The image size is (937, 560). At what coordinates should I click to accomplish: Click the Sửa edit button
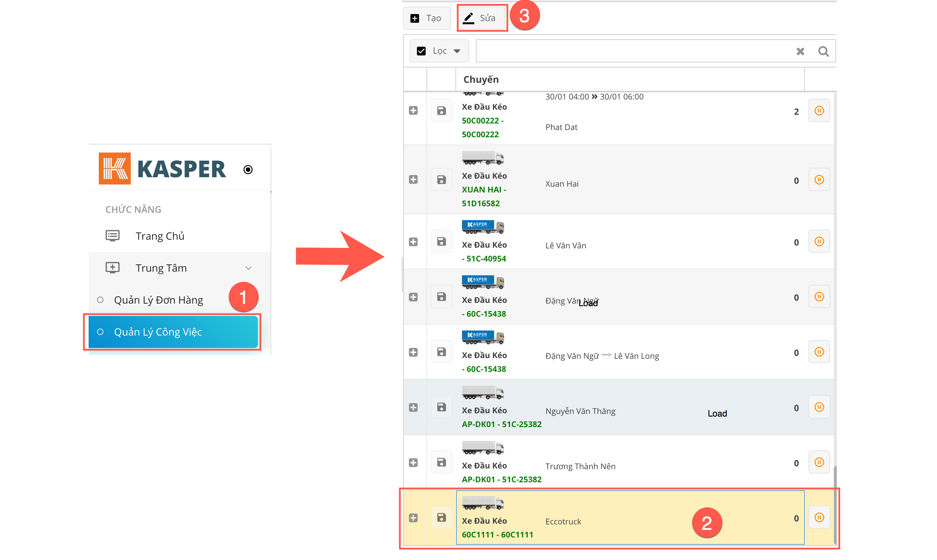click(x=481, y=18)
